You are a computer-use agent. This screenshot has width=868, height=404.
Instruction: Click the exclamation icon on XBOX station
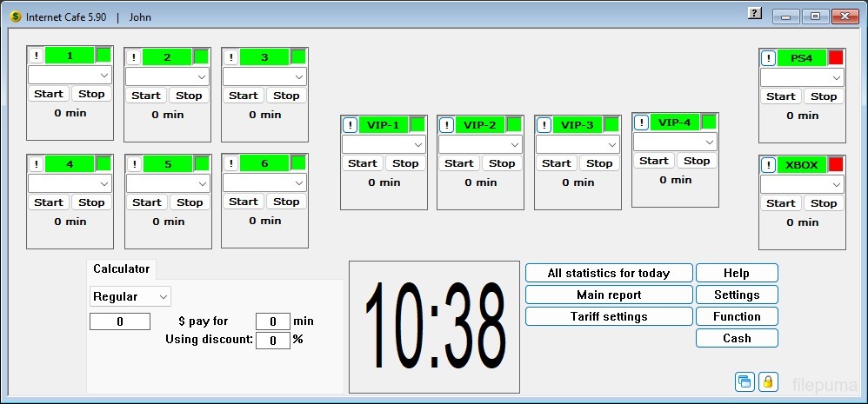769,165
